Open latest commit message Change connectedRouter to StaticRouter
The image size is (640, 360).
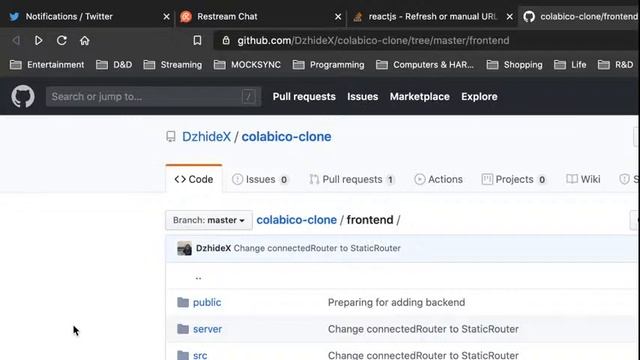point(317,248)
